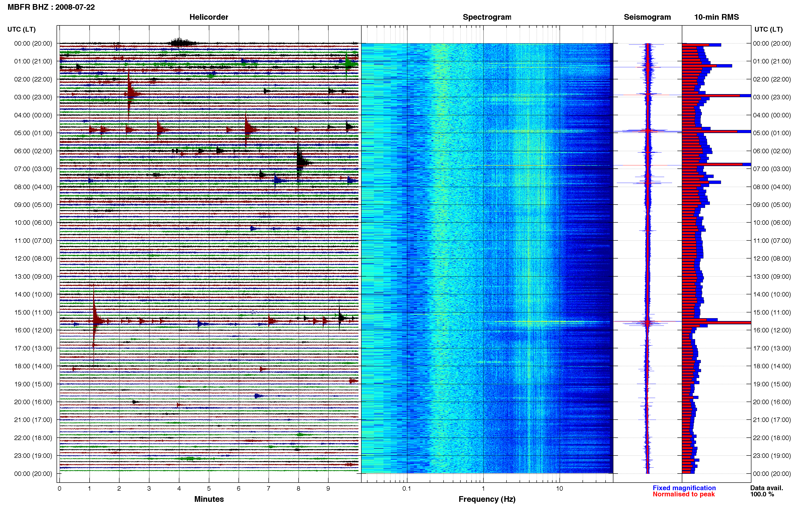Viewport: 812px width, 508px height.
Task: Click right time label '15:00 (11:00)'
Action: [772, 312]
